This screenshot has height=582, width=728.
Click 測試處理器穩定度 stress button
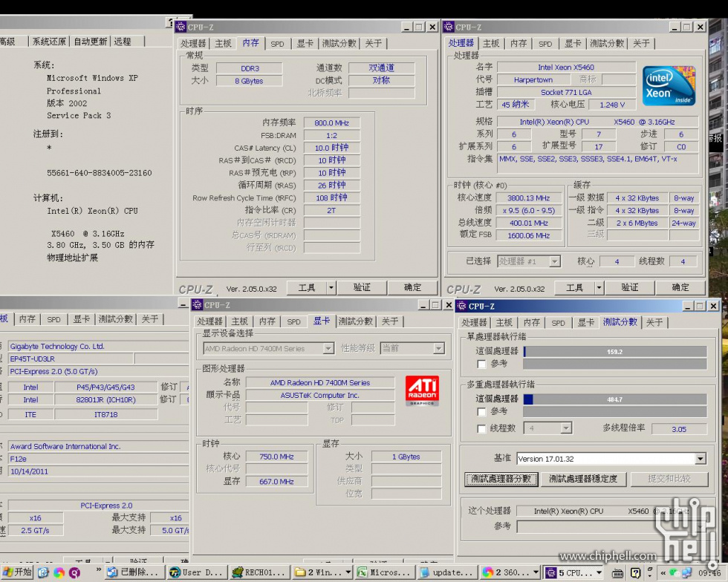point(583,479)
